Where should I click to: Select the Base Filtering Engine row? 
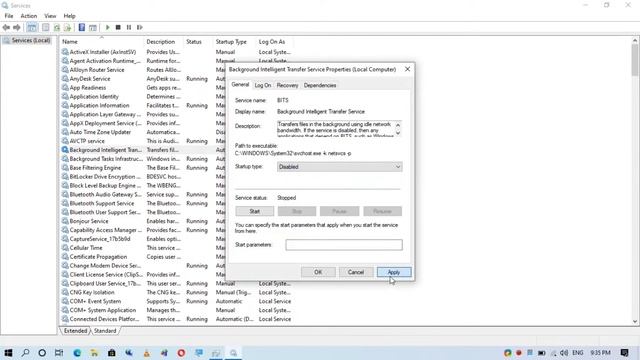(x=142, y=168)
